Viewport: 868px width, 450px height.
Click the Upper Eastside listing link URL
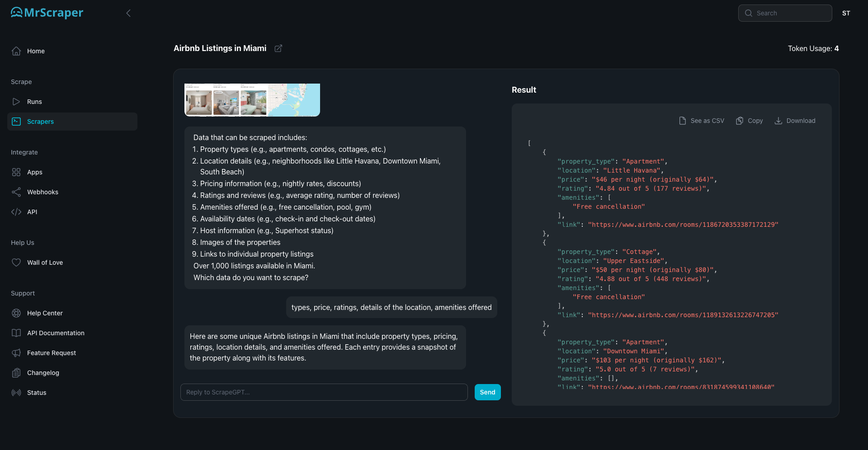pos(683,315)
